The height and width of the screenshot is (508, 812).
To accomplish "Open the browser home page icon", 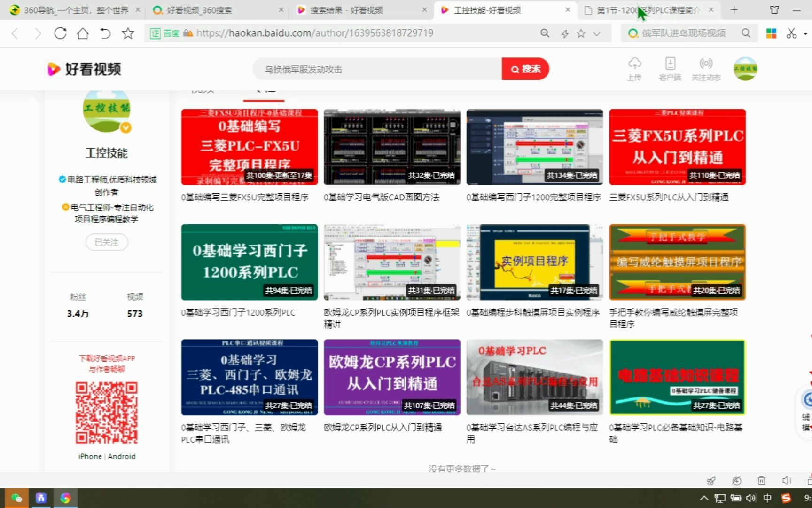I will 83,33.
